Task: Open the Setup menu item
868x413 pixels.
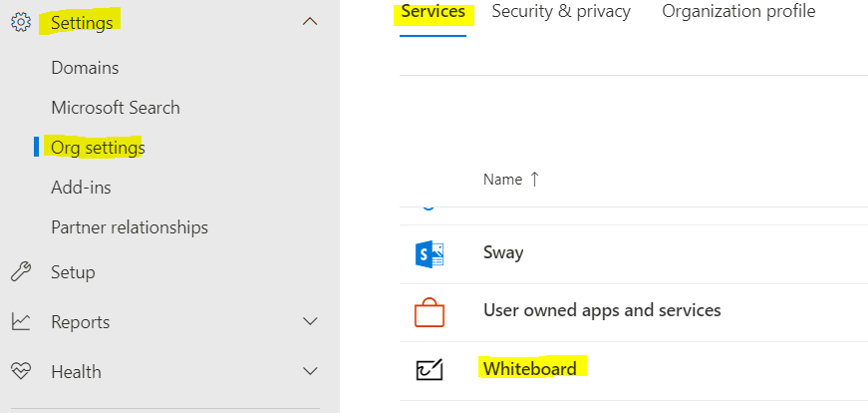Action: tap(73, 272)
